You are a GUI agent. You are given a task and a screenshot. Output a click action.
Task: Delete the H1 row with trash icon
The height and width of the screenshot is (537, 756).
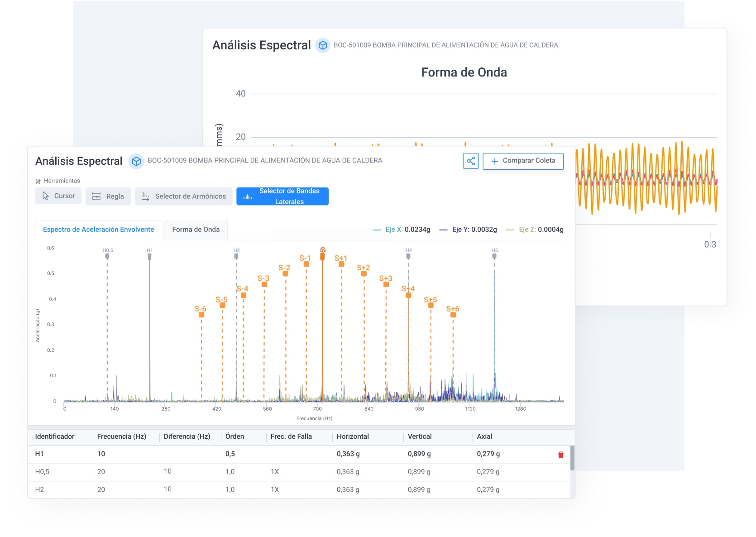561,455
